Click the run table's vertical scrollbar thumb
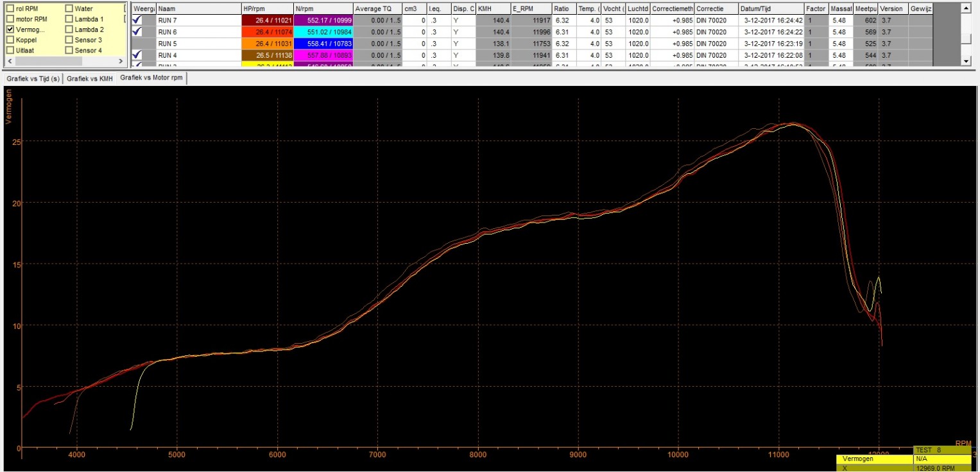Viewport: 980px width, 472px height. point(967,38)
